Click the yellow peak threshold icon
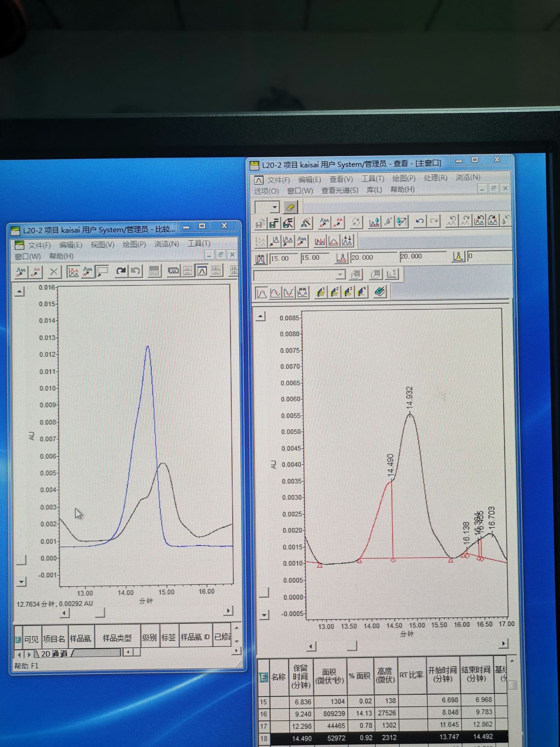The height and width of the screenshot is (747, 560). 458,257
